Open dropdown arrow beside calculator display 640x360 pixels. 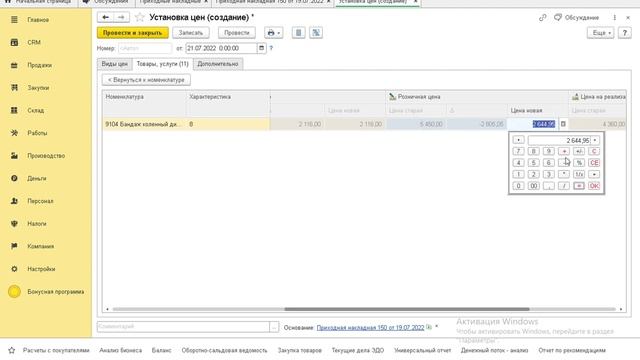595,140
